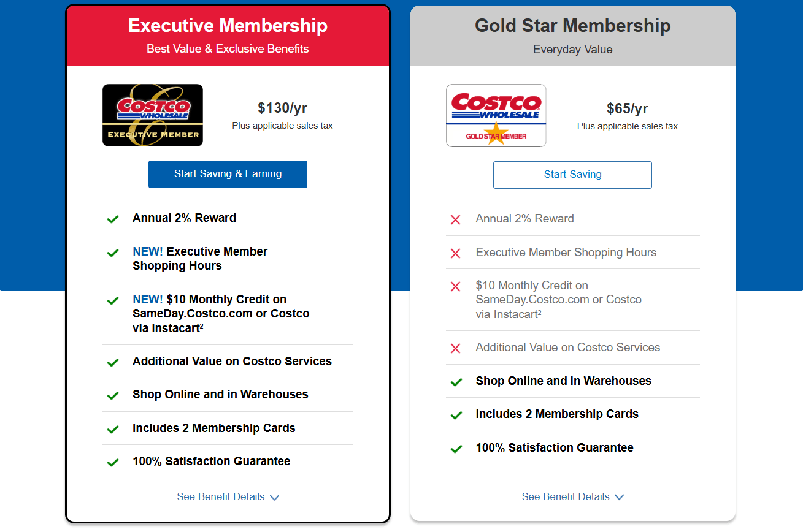Expand See Benefit Details under Gold Star Membership
803x532 pixels.
coord(572,497)
